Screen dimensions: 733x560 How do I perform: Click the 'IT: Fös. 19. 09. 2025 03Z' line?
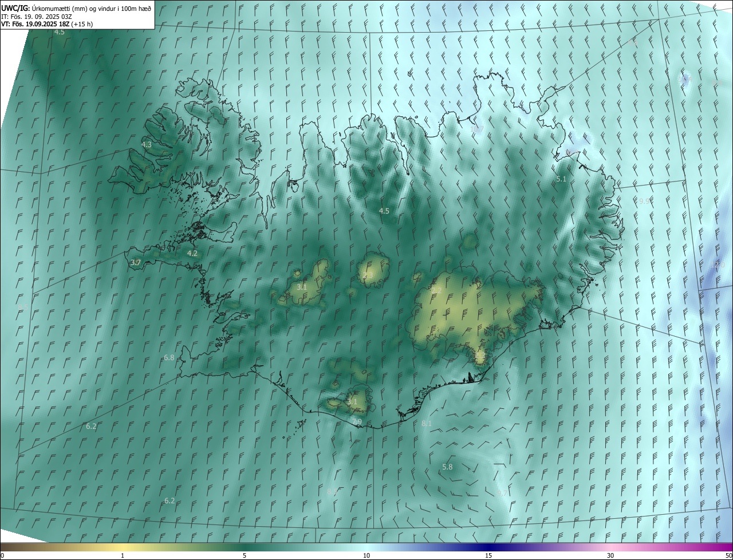click(36, 17)
